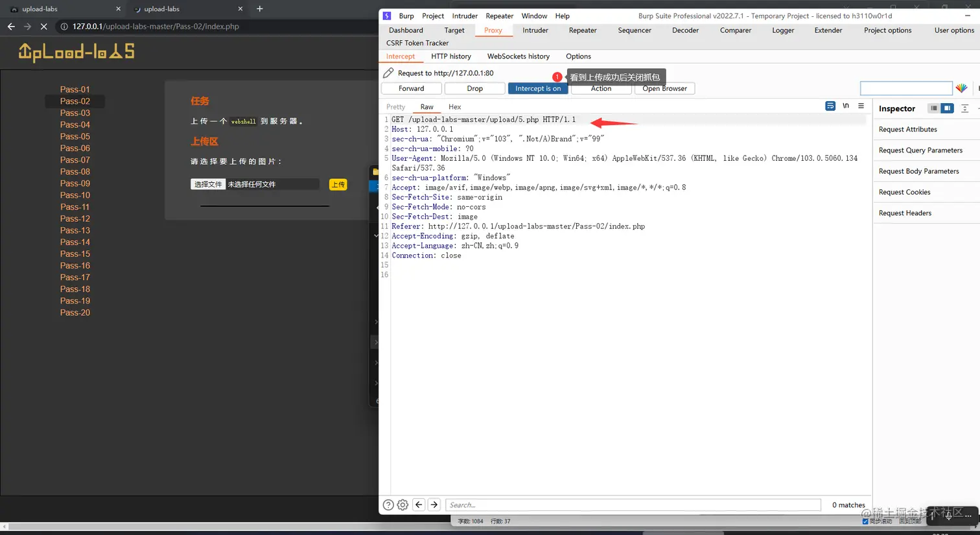Open search help question mark icon
Image resolution: width=980 pixels, height=535 pixels.
point(388,505)
